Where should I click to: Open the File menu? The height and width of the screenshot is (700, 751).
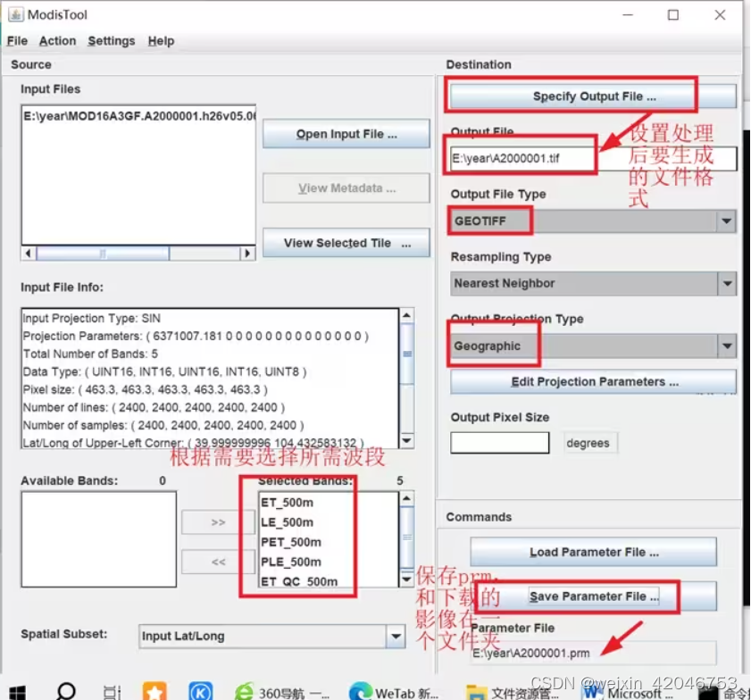pos(15,40)
